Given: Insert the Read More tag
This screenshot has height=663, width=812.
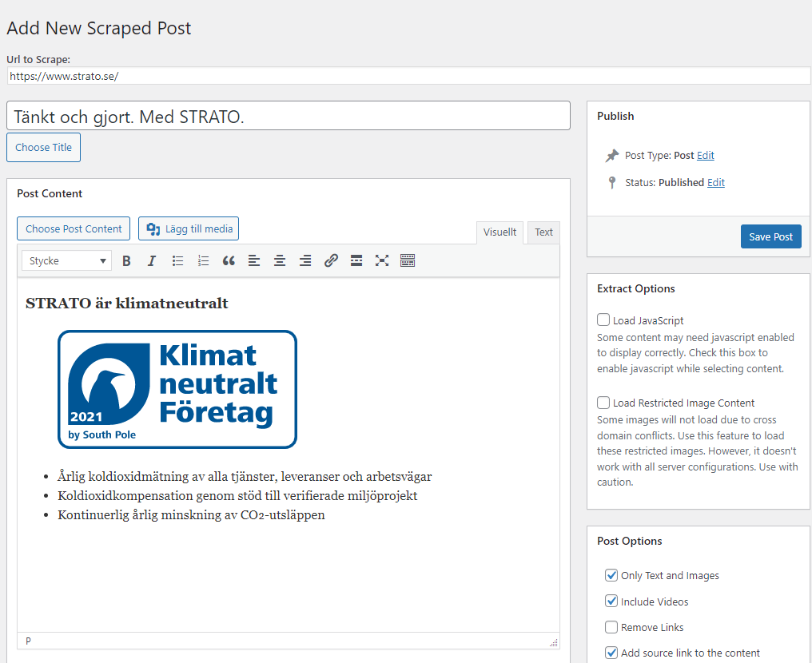Looking at the screenshot, I should pos(356,261).
